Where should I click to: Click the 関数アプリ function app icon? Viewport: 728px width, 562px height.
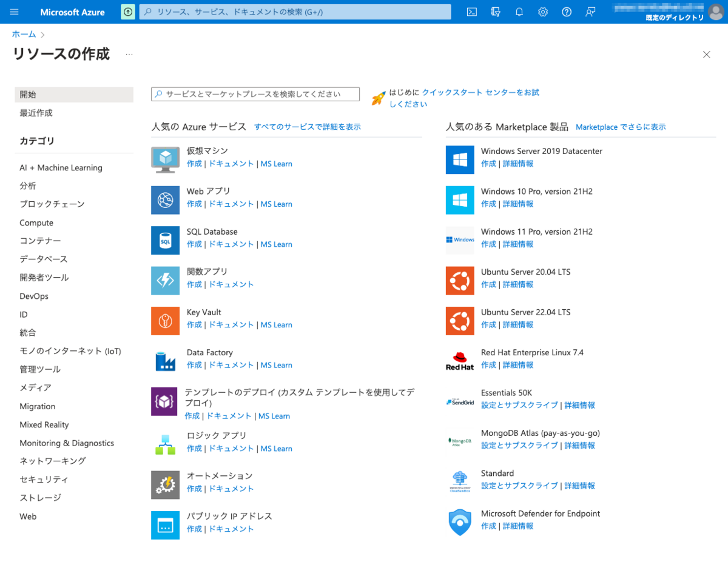coord(165,281)
